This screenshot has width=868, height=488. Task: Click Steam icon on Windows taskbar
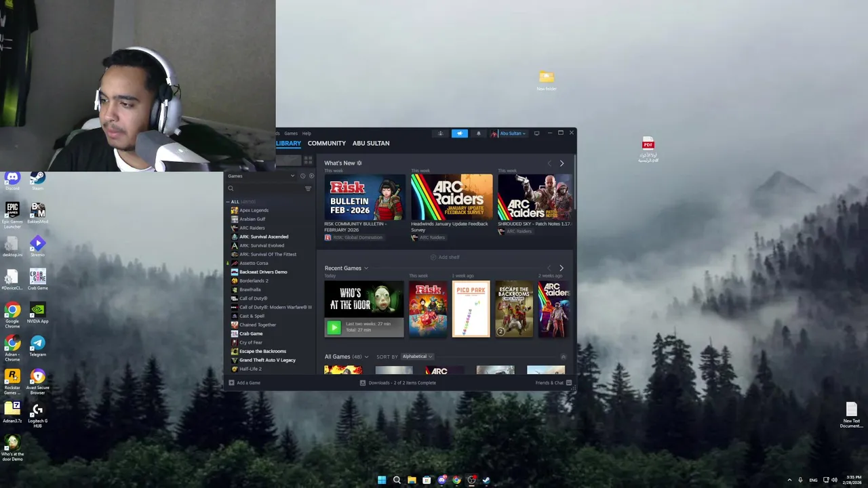coord(486,480)
